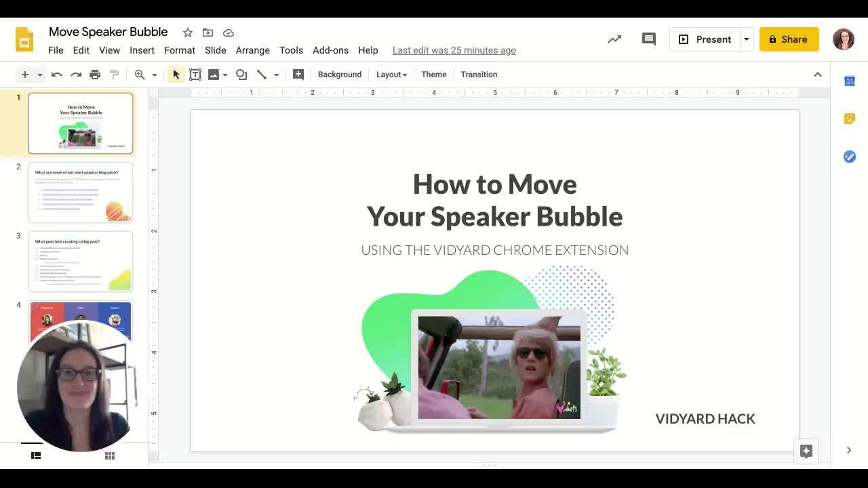
Task: Select slide 1 thumbnail
Action: [81, 123]
